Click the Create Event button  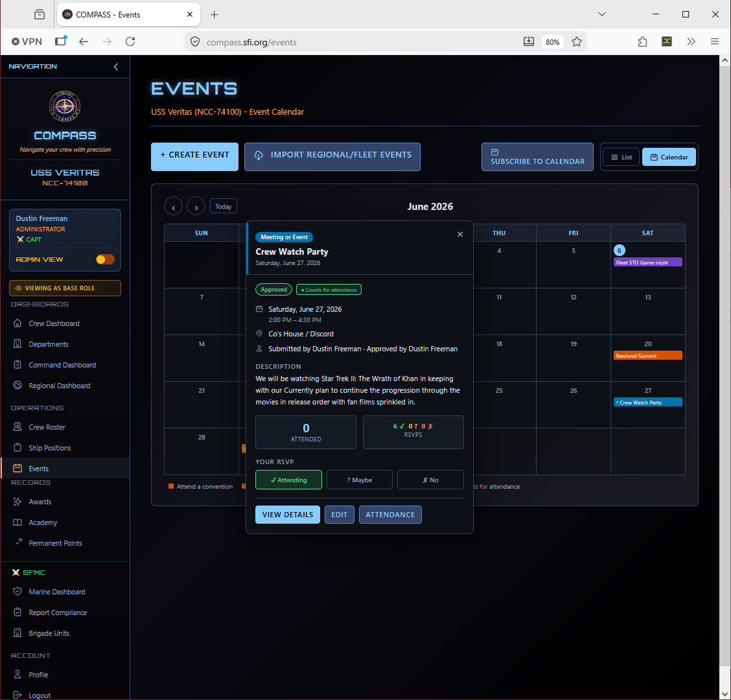coord(194,157)
